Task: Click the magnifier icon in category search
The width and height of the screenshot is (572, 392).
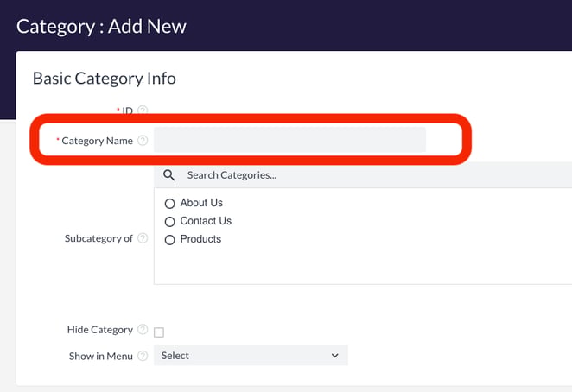Action: 169,175
